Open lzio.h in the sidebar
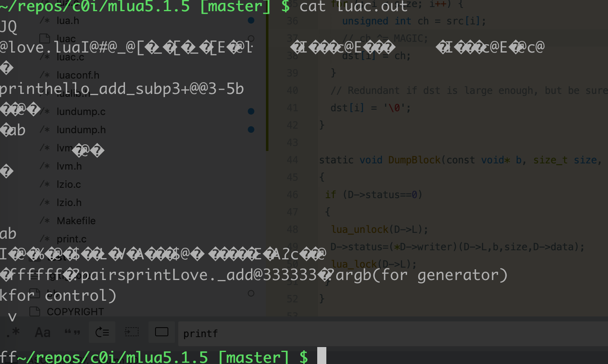This screenshot has width=608, height=364. (x=69, y=203)
